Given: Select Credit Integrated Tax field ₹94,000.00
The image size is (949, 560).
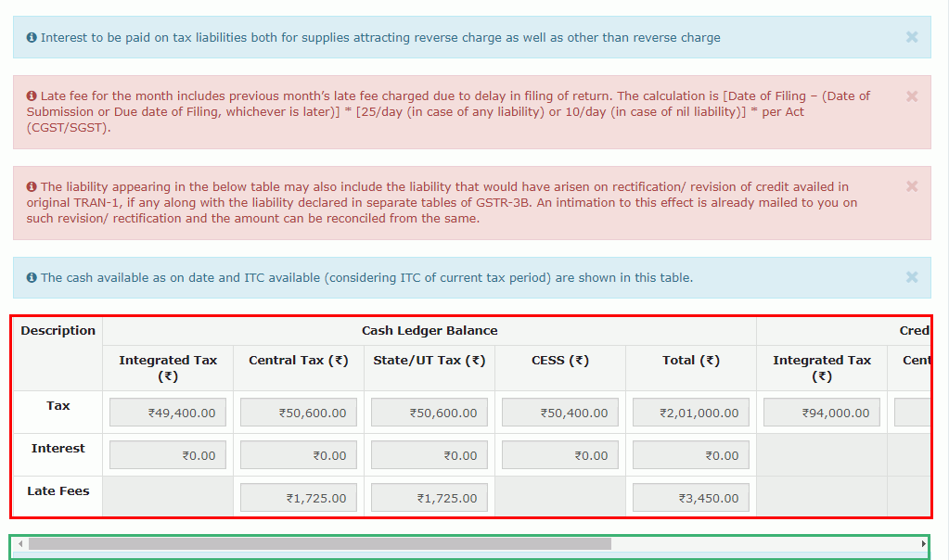Looking at the screenshot, I should (x=822, y=413).
